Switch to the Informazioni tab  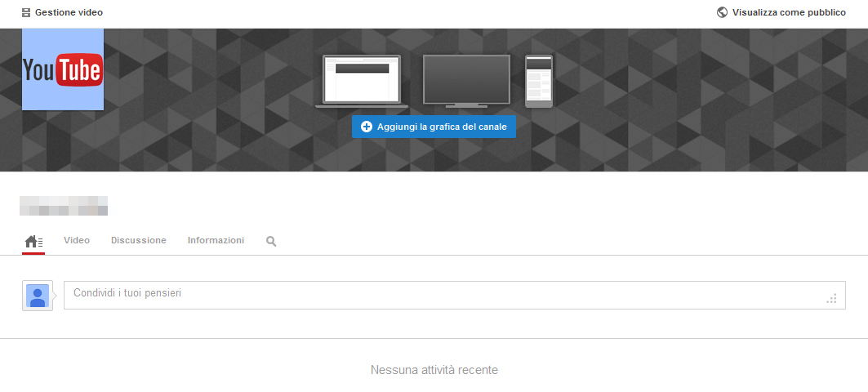point(216,240)
